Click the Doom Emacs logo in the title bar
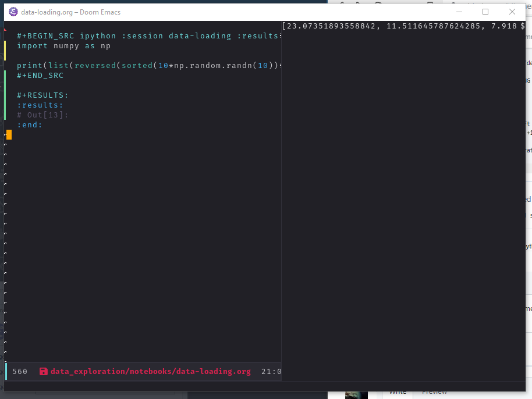This screenshot has height=399, width=532. click(x=13, y=12)
